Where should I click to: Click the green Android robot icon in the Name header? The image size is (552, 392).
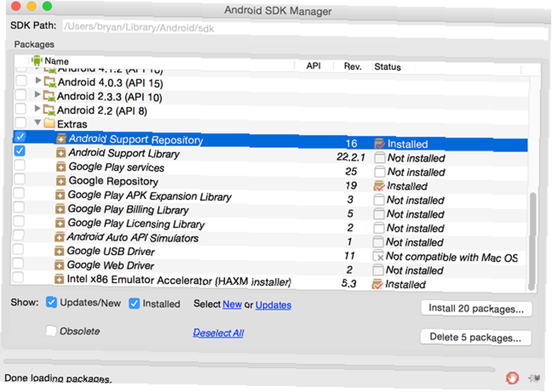point(36,61)
